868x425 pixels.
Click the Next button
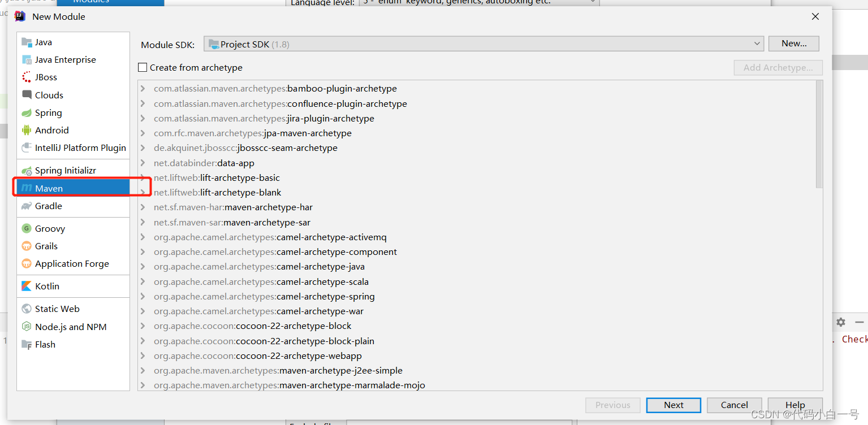click(x=673, y=405)
